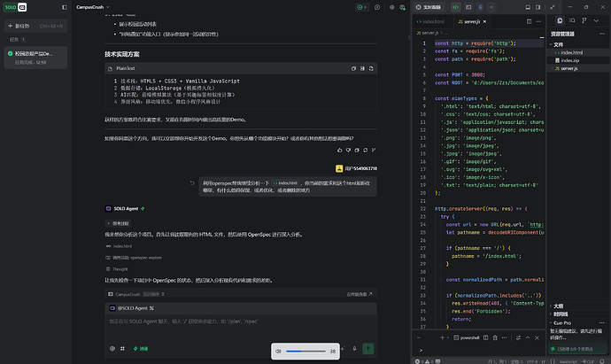Viewport: 611px width, 364px height.
Task: Click the browser preview panel icon
Action: 468,7
